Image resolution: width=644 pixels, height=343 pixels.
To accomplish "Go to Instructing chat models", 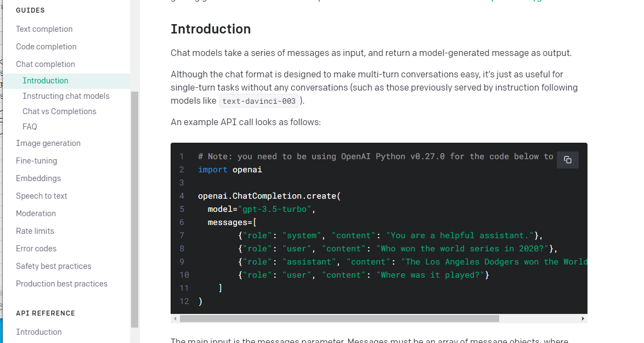I will 66,96.
